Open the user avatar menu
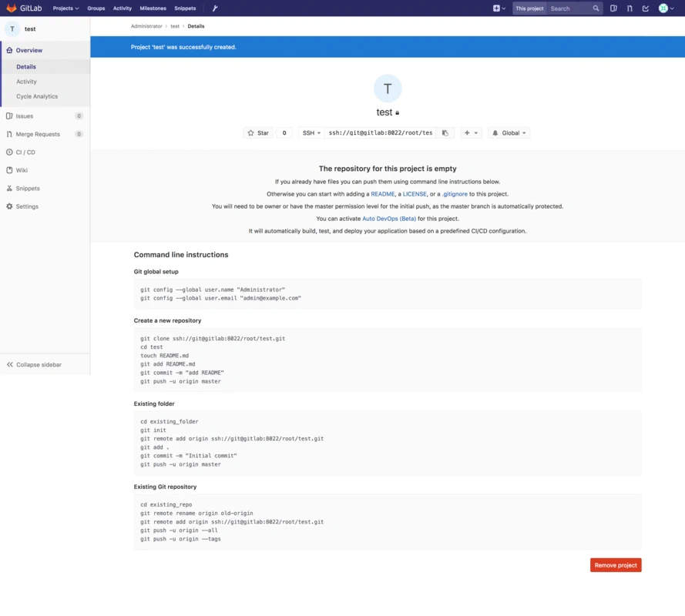Image resolution: width=685 pixels, height=616 pixels. tap(666, 8)
